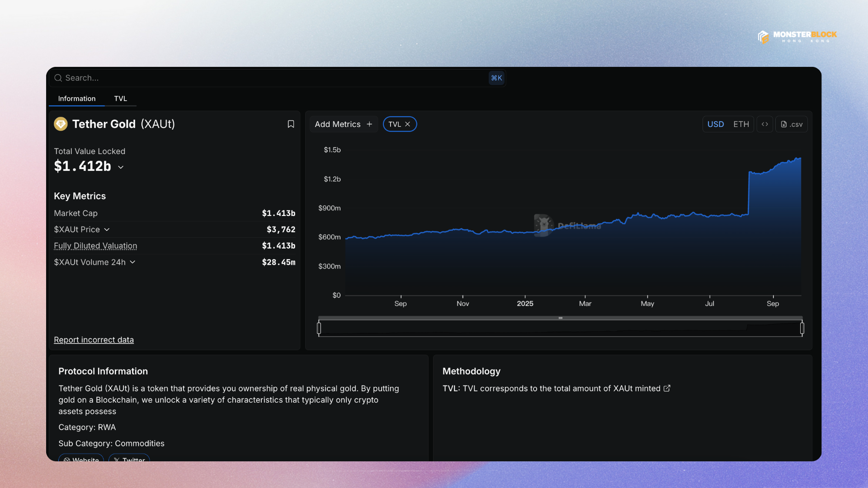Expand the $XAUt Volume 24h row

(132, 262)
